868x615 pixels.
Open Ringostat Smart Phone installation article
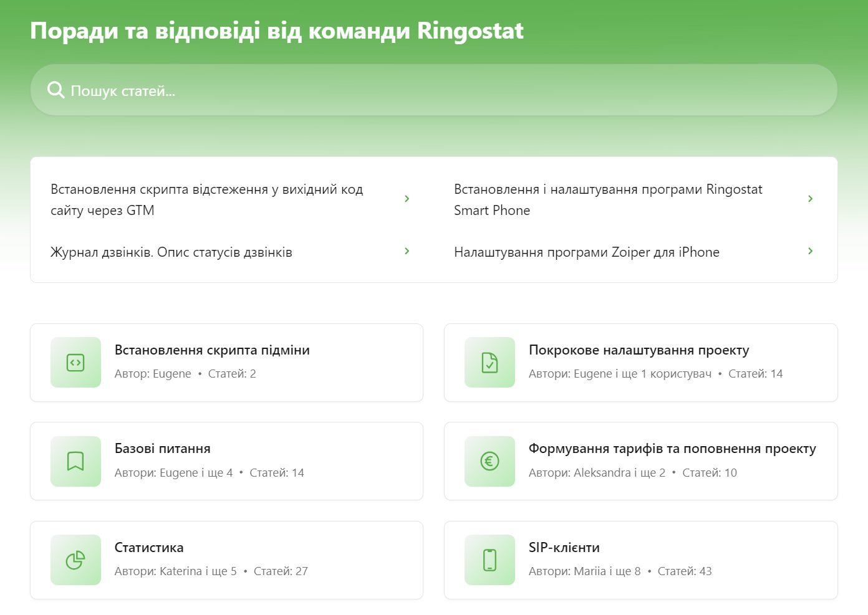[634, 199]
